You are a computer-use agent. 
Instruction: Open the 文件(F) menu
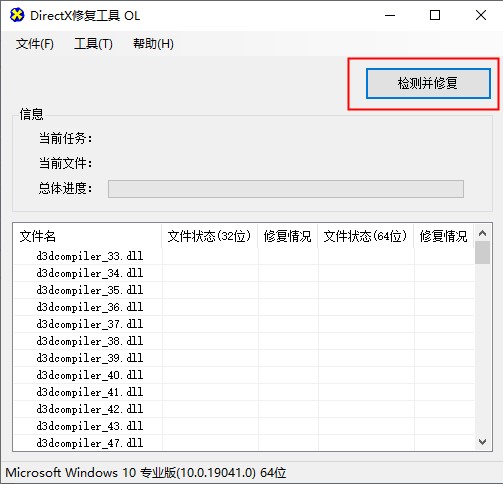(x=35, y=44)
